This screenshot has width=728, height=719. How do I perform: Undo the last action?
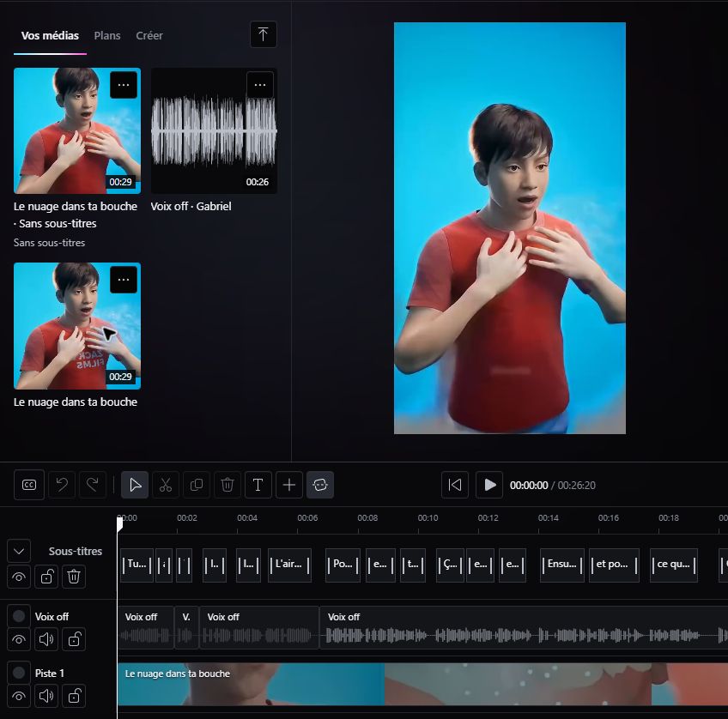click(62, 485)
